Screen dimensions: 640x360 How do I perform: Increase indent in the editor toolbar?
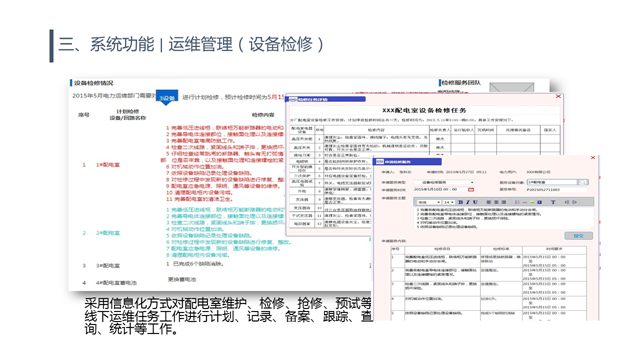pyautogui.click(x=575, y=202)
